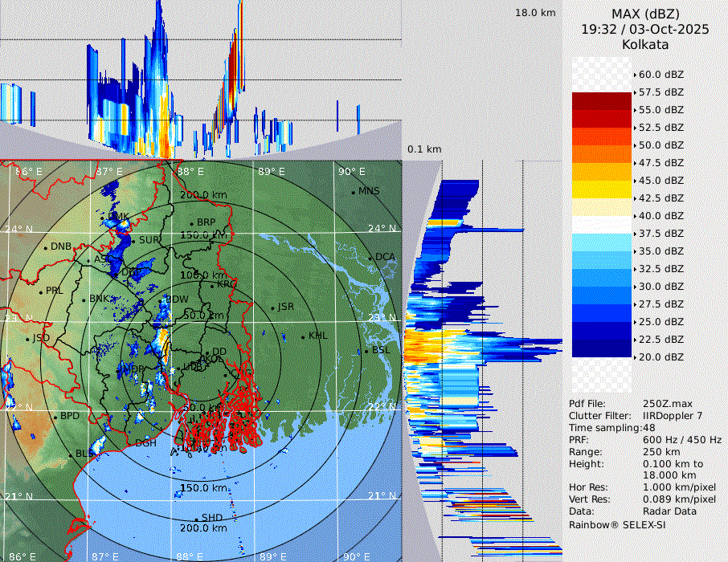Viewport: 728px width, 562px height.
Task: Select the DNB station marker
Action: click(46, 247)
